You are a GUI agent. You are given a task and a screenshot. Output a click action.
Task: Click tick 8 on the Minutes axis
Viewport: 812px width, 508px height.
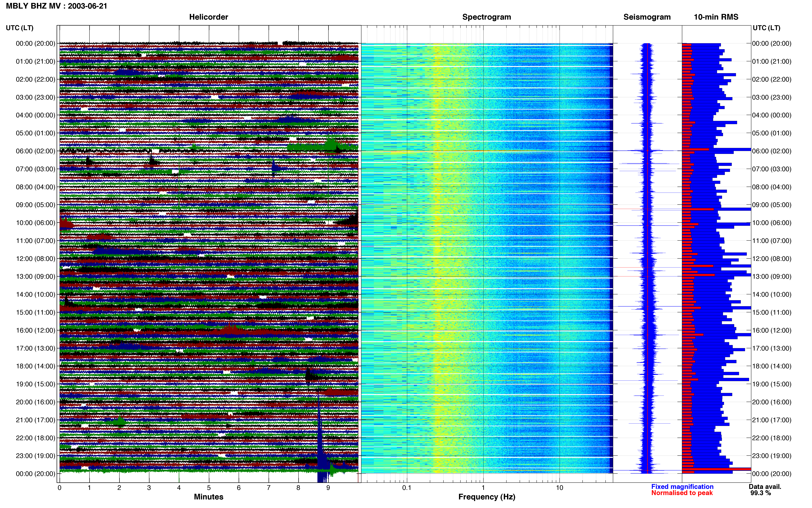click(x=298, y=487)
